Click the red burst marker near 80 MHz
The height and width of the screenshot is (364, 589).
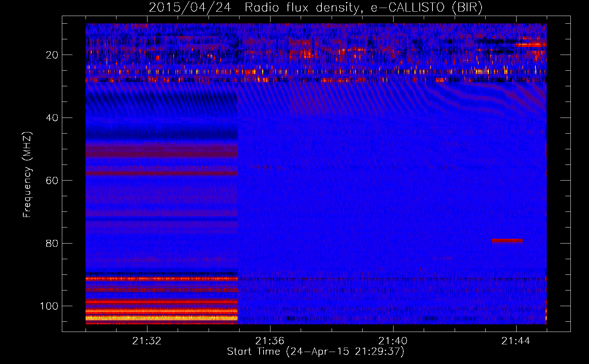pos(507,241)
